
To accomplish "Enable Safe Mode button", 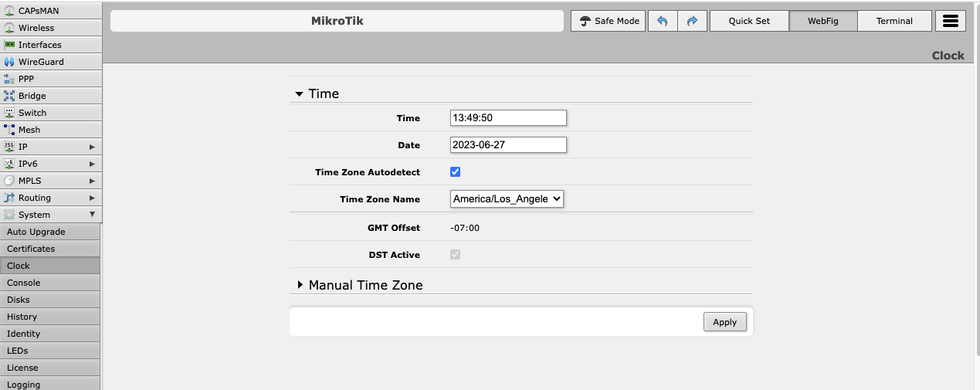I will 609,21.
